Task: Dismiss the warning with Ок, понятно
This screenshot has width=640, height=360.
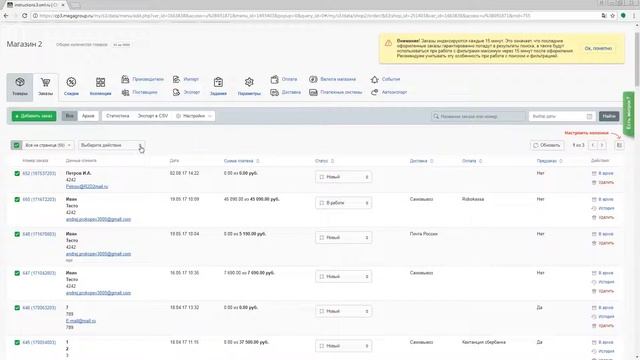Action: [x=598, y=49]
